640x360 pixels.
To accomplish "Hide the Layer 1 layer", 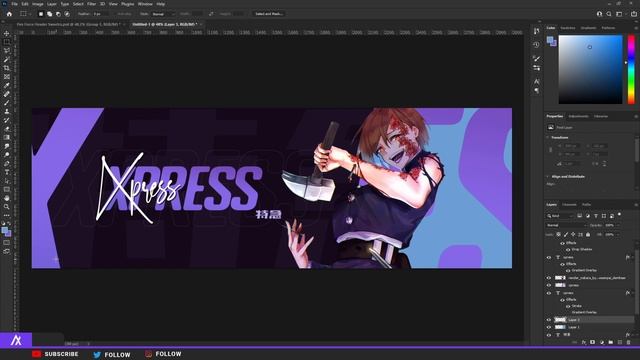I will pyautogui.click(x=549, y=327).
